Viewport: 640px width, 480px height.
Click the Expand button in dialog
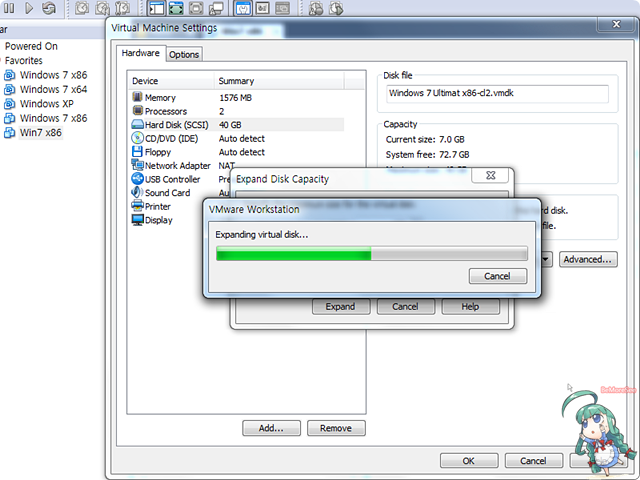point(340,307)
